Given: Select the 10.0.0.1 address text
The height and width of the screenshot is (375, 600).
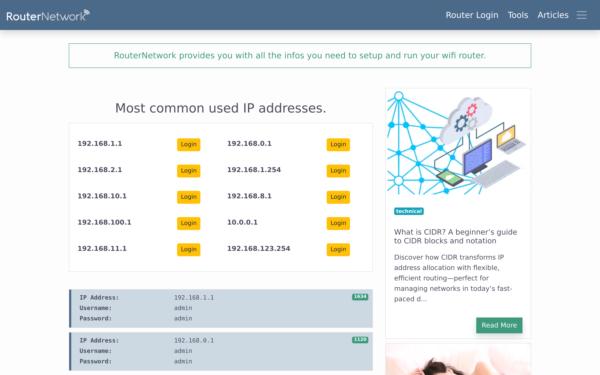Looking at the screenshot, I should pyautogui.click(x=242, y=222).
